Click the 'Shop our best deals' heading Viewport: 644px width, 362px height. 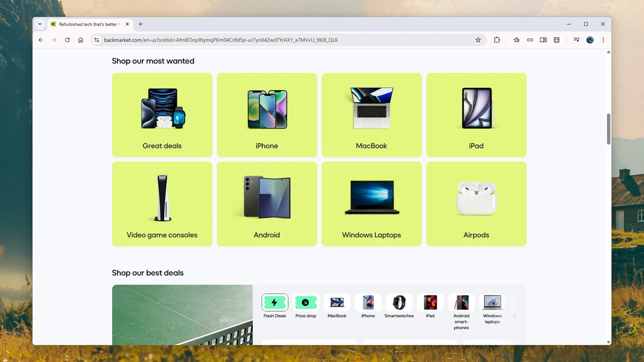coord(148,273)
